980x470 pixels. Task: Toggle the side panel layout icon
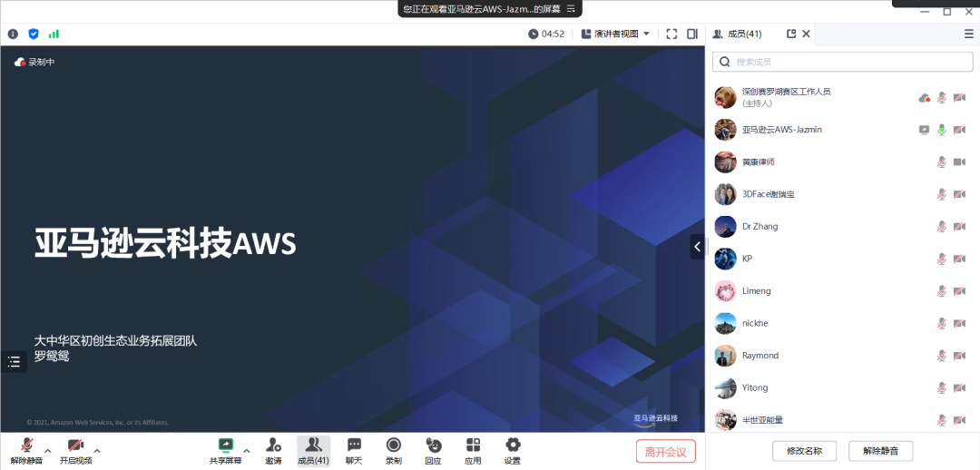[x=691, y=34]
